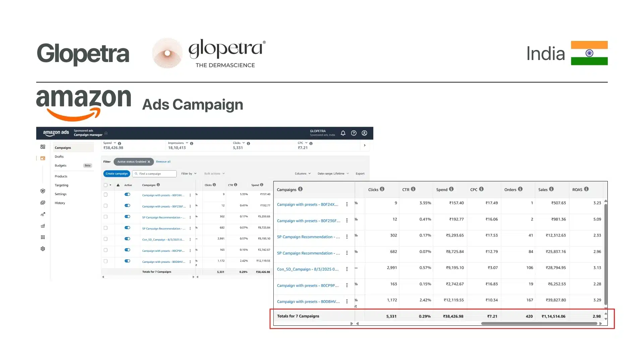
Task: Open Products in the side menu
Action: (x=61, y=176)
